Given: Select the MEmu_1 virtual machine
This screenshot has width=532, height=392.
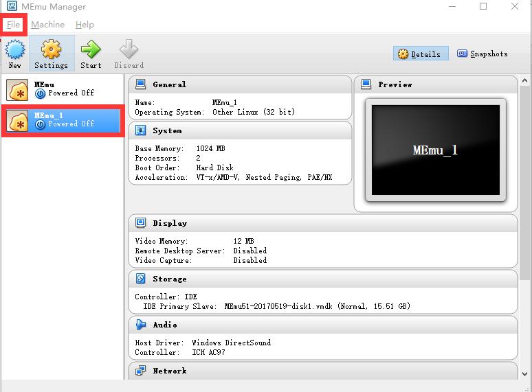Looking at the screenshot, I should (x=62, y=121).
